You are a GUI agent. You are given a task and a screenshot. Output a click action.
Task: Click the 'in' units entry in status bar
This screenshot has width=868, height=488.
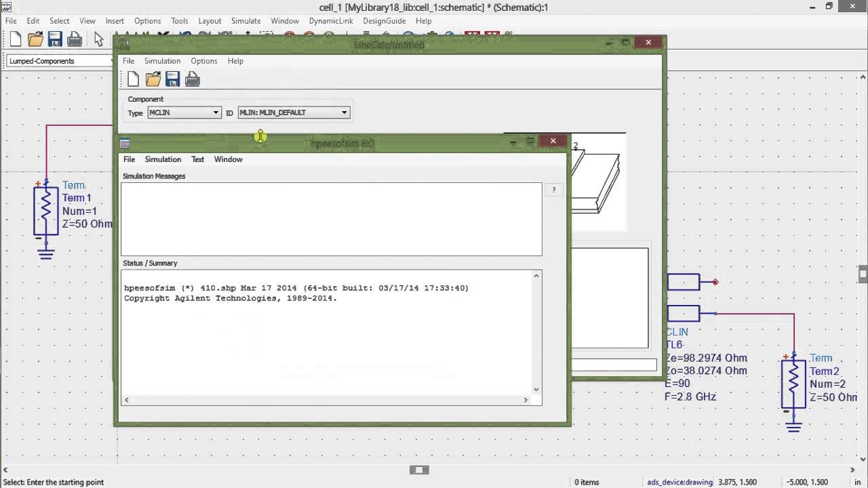(x=858, y=482)
